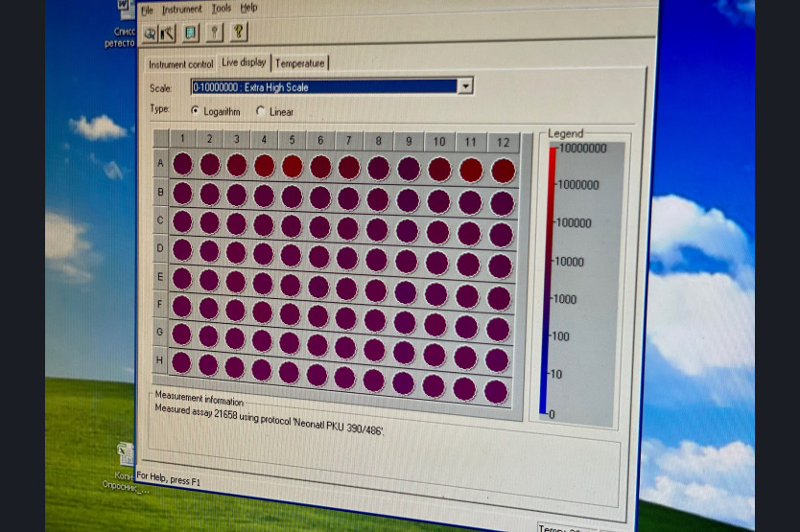Click plate column header 3
Image resolution: width=800 pixels, height=532 pixels.
[237, 139]
